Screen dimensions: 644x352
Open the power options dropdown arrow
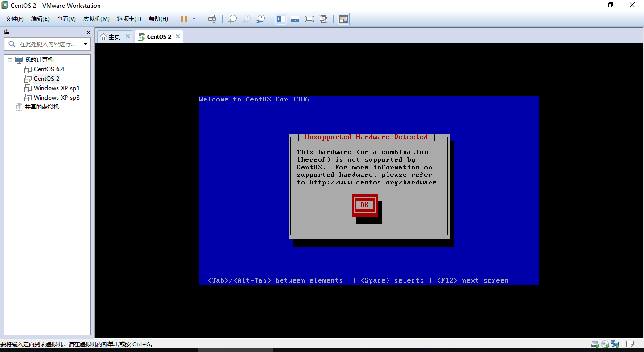pyautogui.click(x=194, y=19)
